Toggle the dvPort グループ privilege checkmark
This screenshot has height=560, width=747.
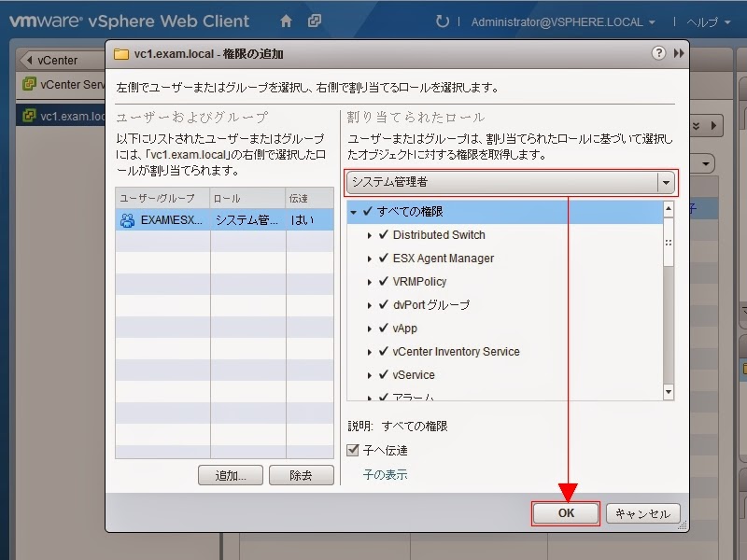384,304
